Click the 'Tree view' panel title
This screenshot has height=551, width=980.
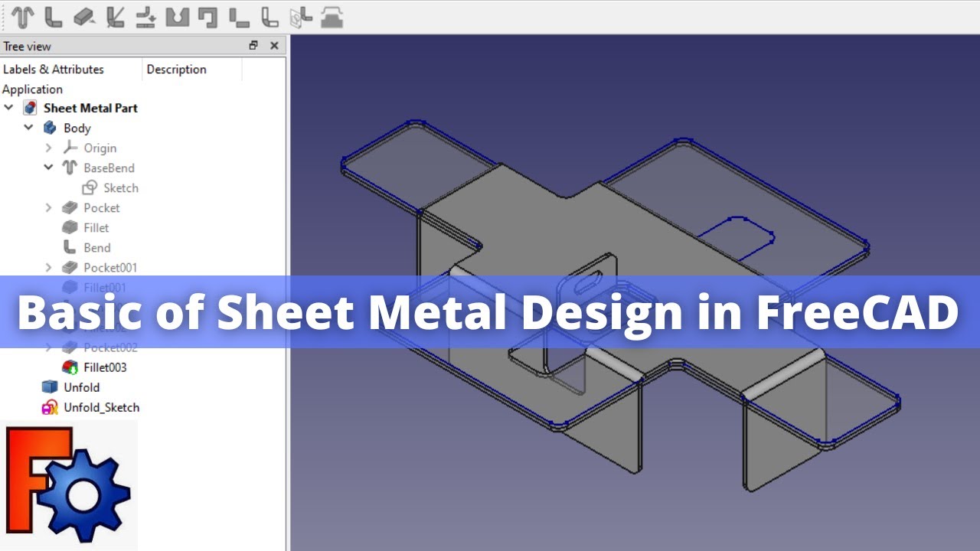[27, 46]
